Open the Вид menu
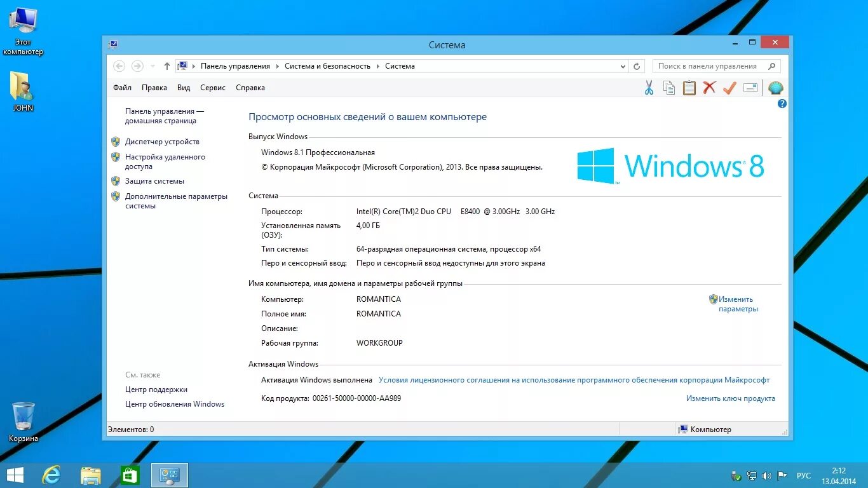This screenshot has height=488, width=868. coord(184,88)
